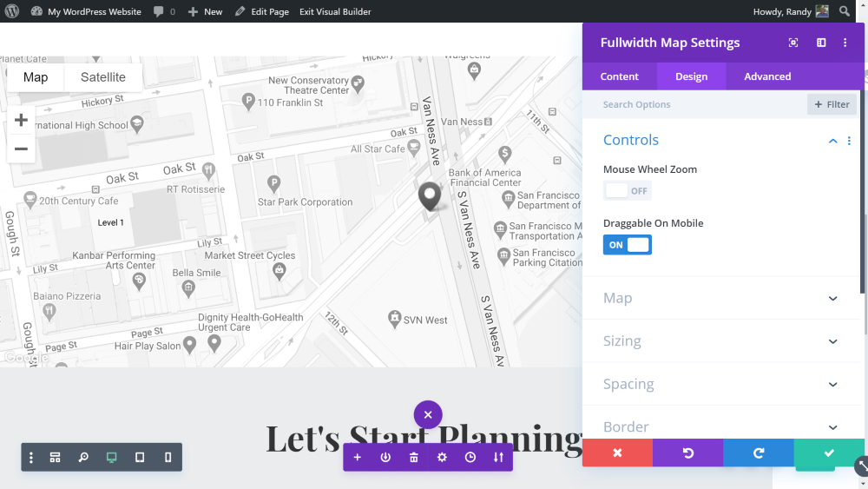
Task: Open the WordPress logo menu
Action: pyautogui.click(x=12, y=11)
